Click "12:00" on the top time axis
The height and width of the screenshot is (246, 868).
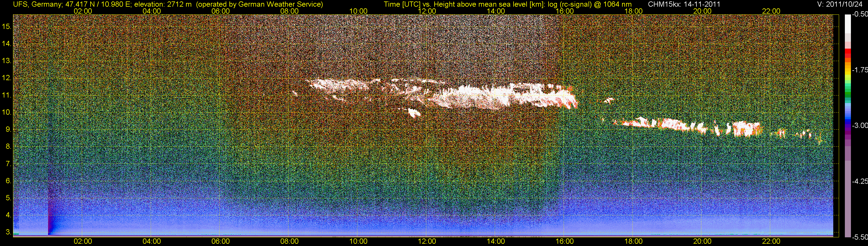[x=427, y=11]
